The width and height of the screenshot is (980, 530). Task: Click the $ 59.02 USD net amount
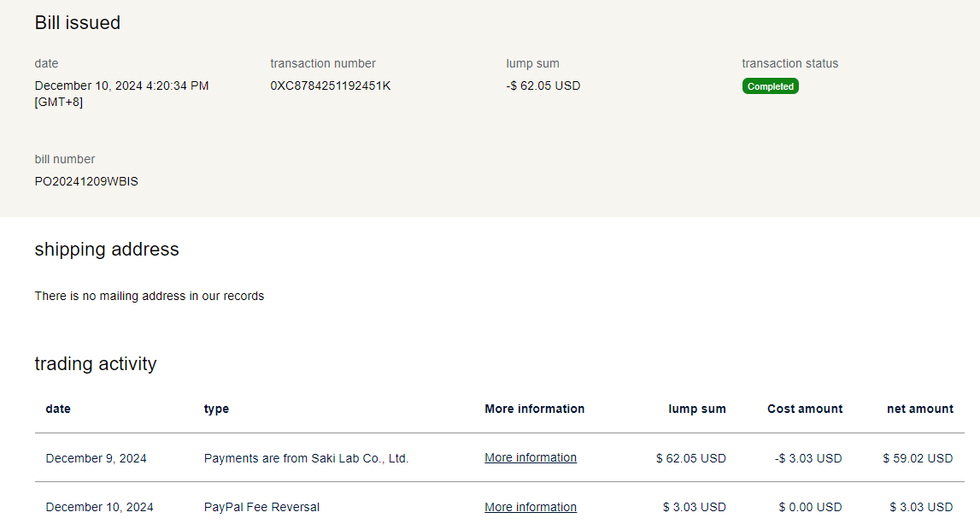point(918,458)
